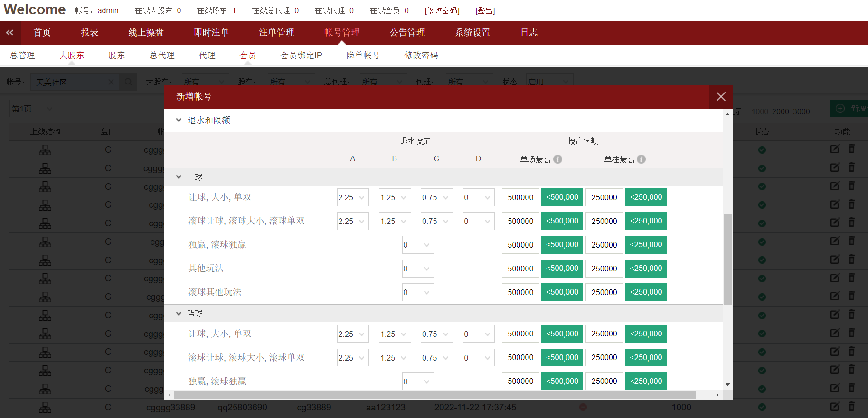Open football 让球 column A rebate dropdown
The image size is (868, 418).
pyautogui.click(x=352, y=197)
